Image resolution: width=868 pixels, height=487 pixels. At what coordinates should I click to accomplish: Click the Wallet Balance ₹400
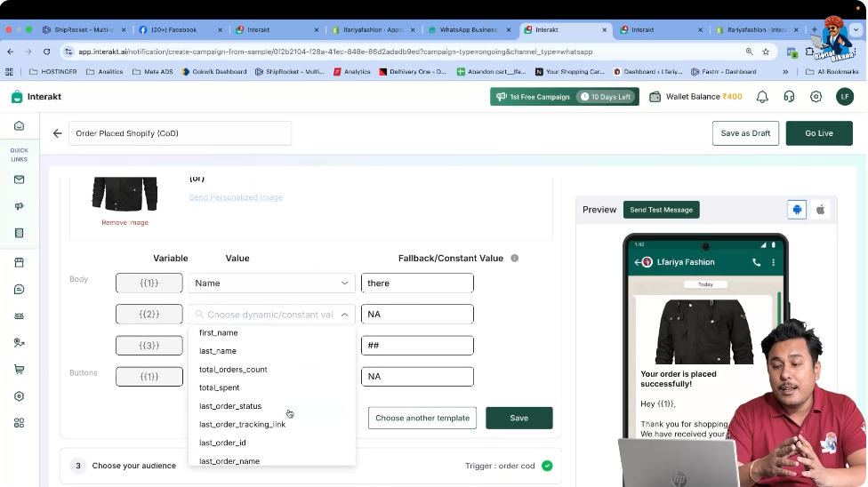click(x=695, y=97)
